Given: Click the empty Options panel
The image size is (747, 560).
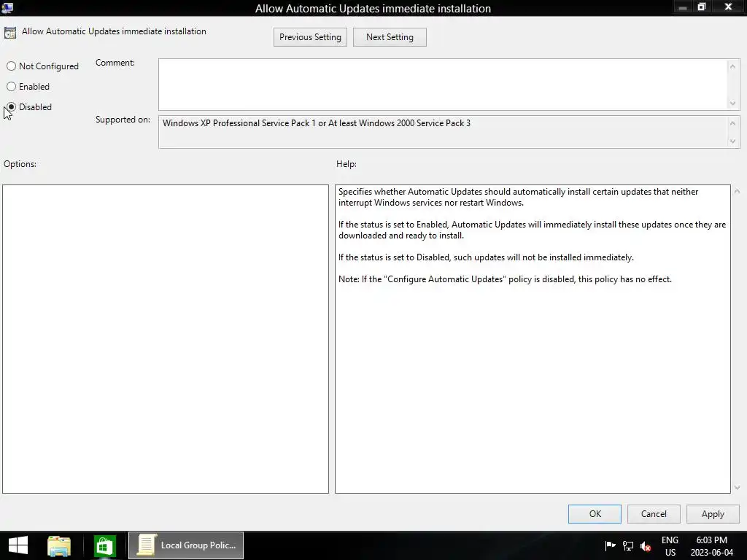Looking at the screenshot, I should [x=166, y=339].
